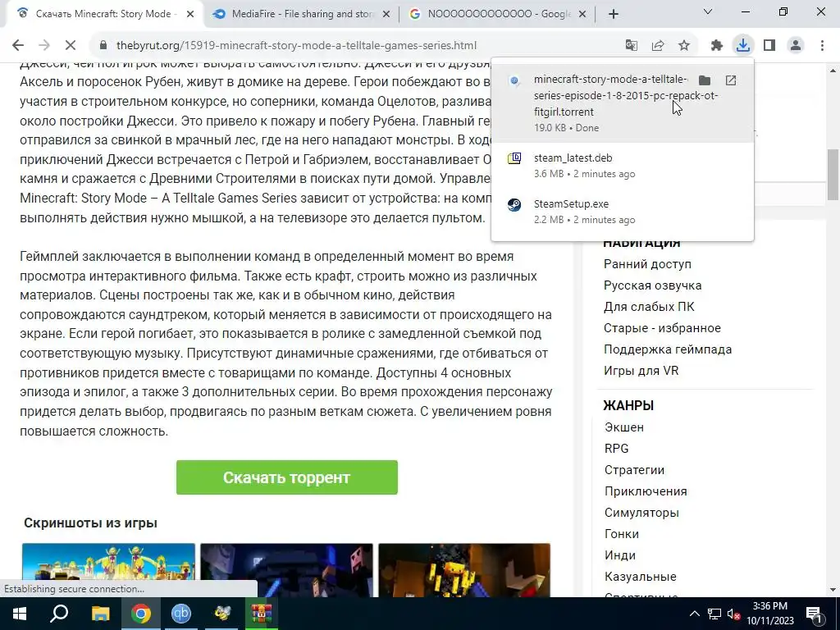Open the Поддержка геймпада link

(x=668, y=349)
